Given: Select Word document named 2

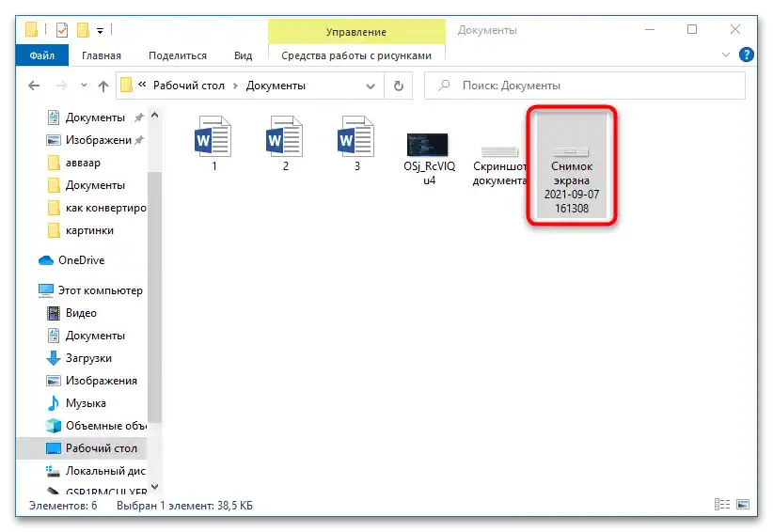Looking at the screenshot, I should point(285,144).
